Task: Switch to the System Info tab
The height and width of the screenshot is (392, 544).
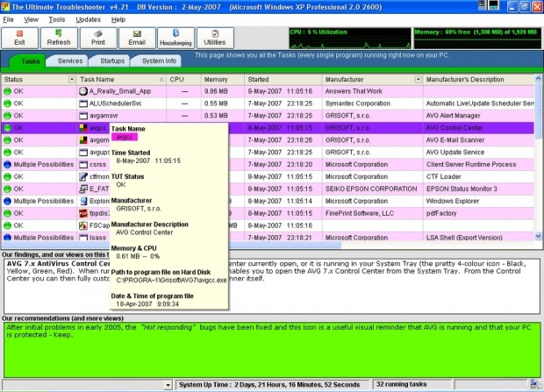Action: pyautogui.click(x=159, y=61)
